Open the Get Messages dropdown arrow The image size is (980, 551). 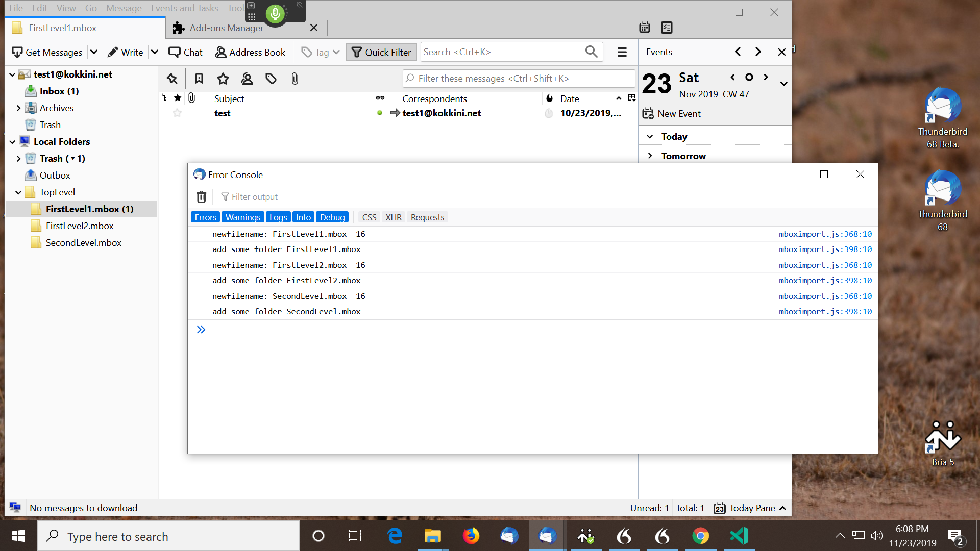(x=94, y=52)
